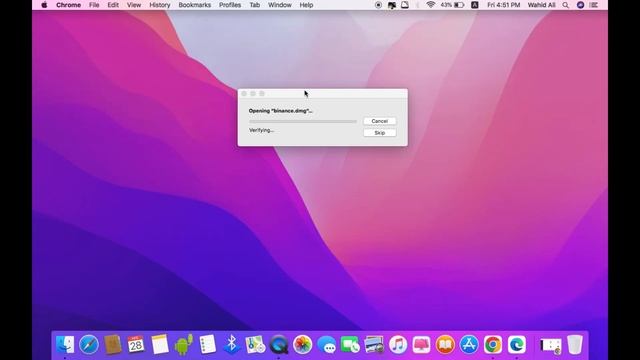Screen dimensions: 640x360
Task: Click the verifying progress bar
Action: pyautogui.click(x=302, y=121)
